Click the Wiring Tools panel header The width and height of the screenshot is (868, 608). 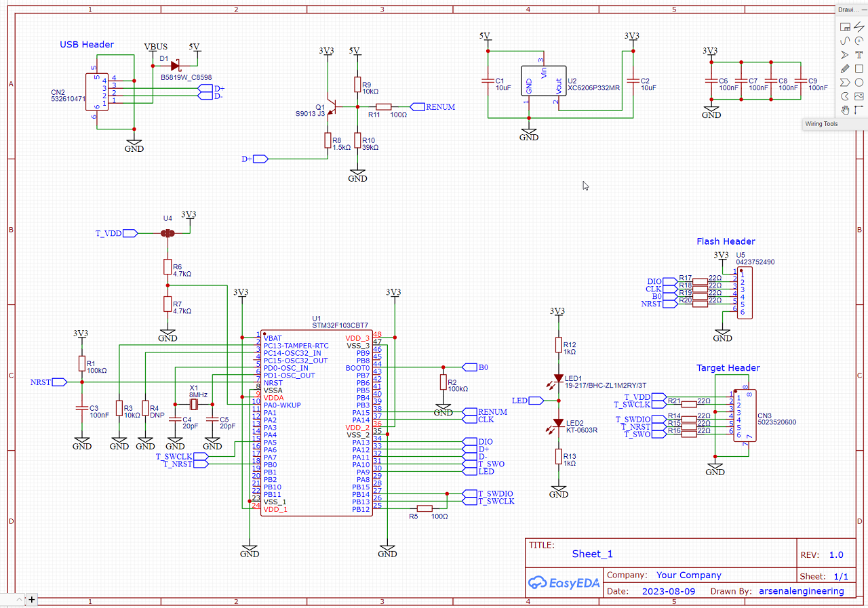click(x=822, y=124)
